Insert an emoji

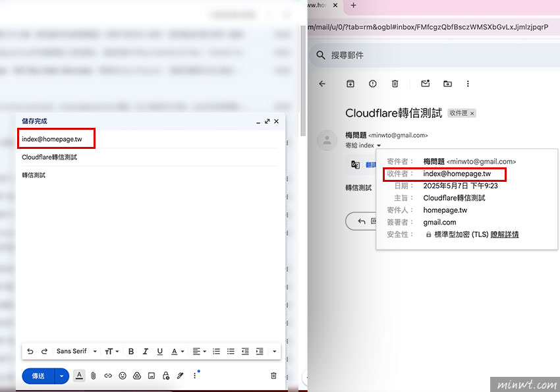(123, 376)
